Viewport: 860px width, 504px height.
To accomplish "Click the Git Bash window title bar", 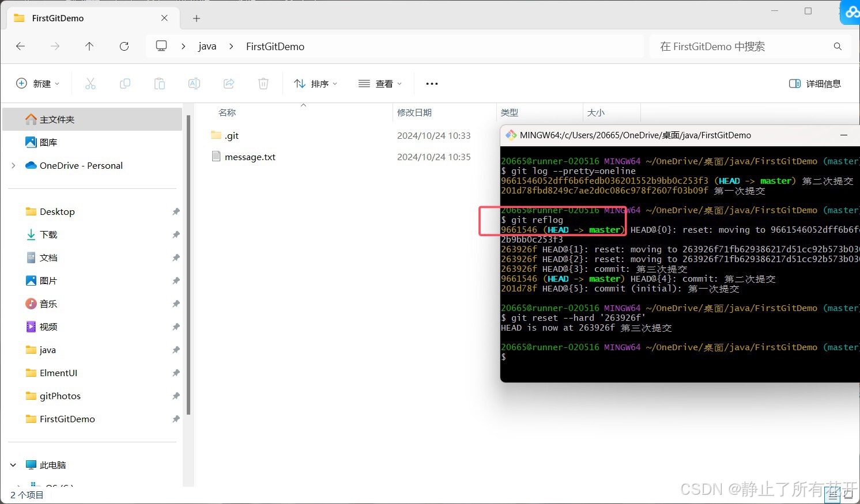I will coord(680,135).
